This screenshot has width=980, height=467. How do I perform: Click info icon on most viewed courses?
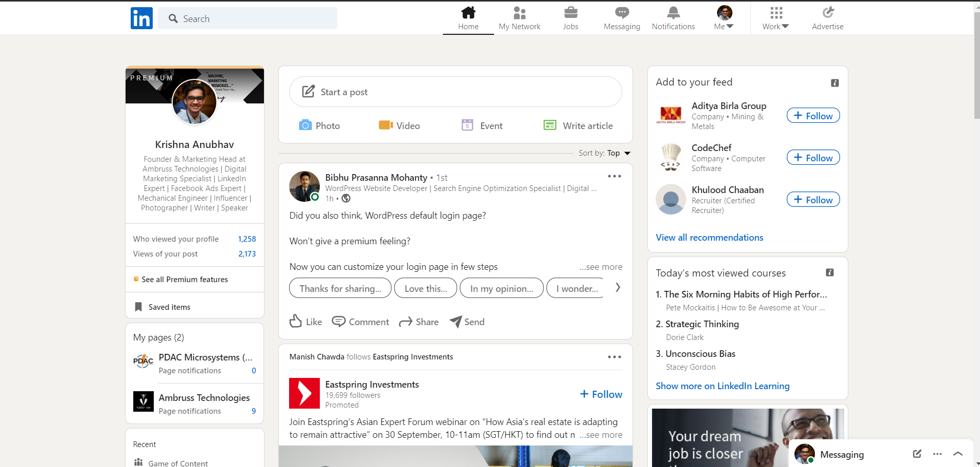tap(830, 272)
